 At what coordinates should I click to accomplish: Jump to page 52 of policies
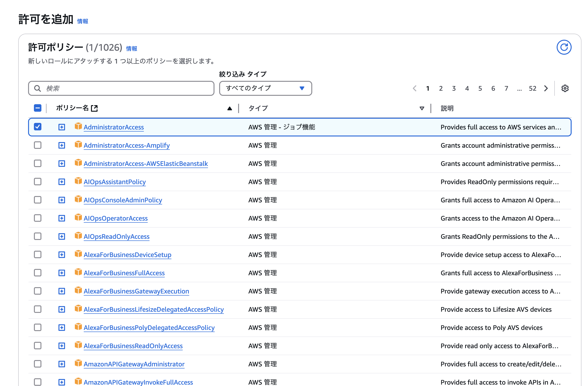(532, 88)
